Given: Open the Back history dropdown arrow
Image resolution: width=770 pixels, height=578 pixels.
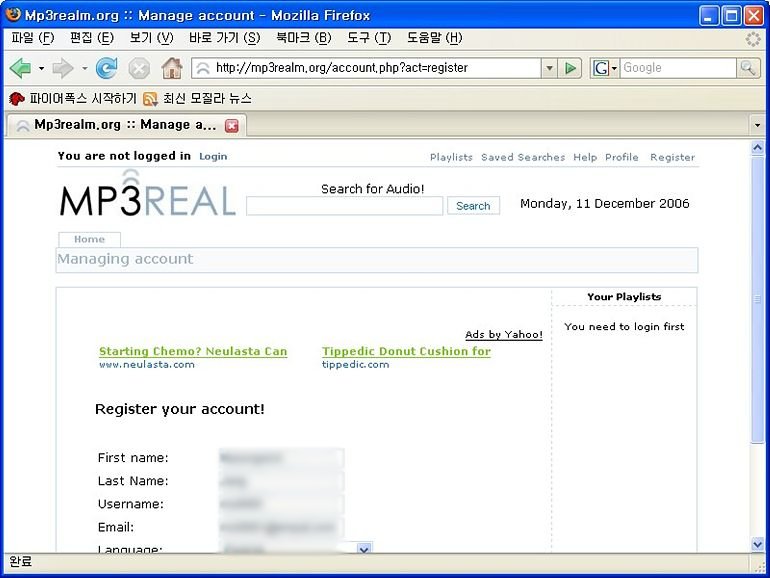Looking at the screenshot, I should pos(41,68).
